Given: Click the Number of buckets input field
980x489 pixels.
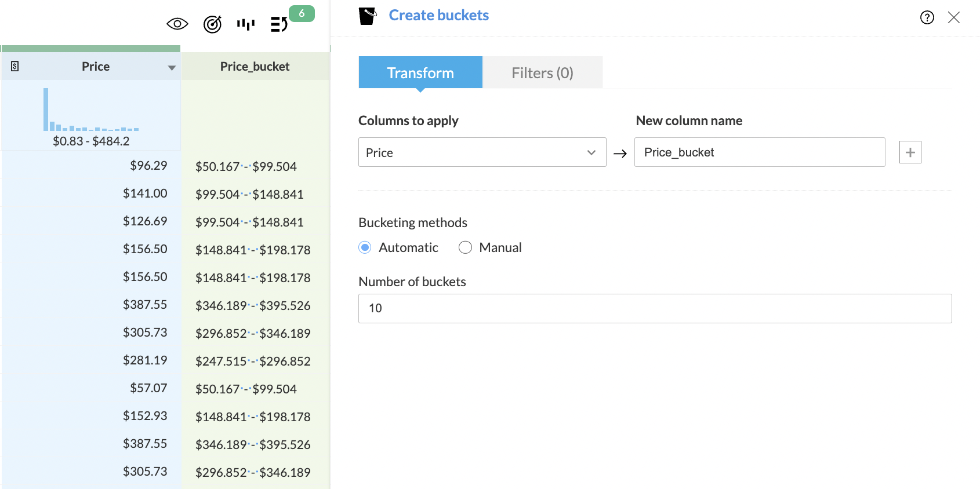Looking at the screenshot, I should (x=655, y=308).
